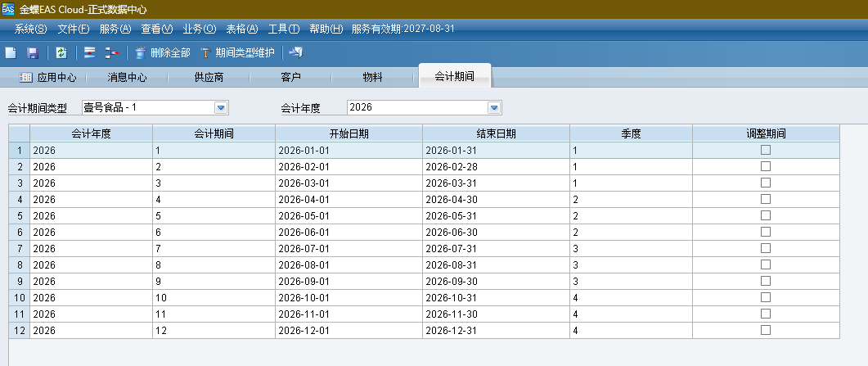This screenshot has width=868, height=366.
Task: Switch to the 供应商 tab
Action: tap(209, 78)
